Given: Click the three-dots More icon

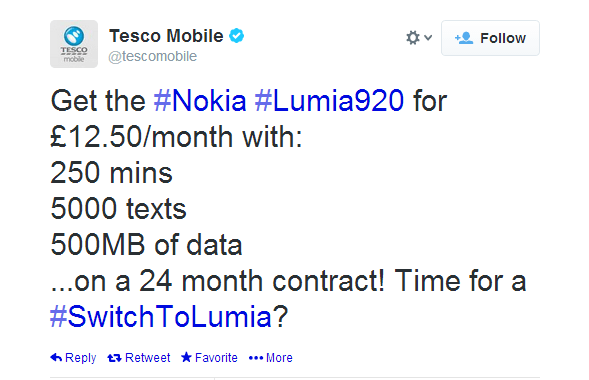Looking at the screenshot, I should pos(256,358).
